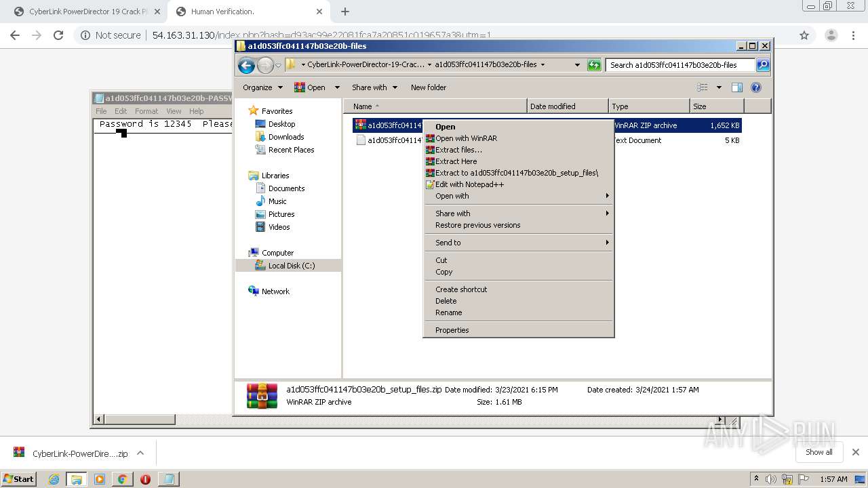Open Chrome profile avatar icon
868x488 pixels.
[x=831, y=35]
